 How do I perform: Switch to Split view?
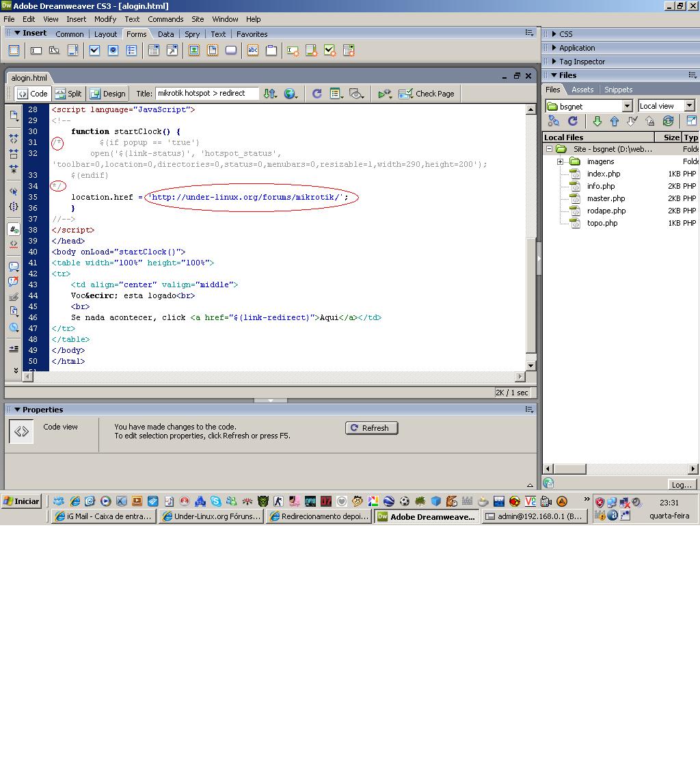tap(69, 94)
